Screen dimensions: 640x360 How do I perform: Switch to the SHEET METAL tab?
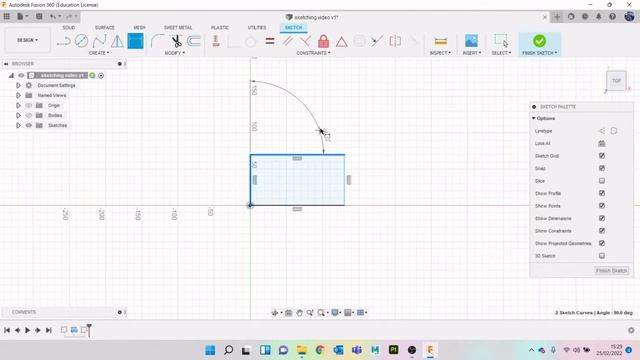click(x=178, y=27)
